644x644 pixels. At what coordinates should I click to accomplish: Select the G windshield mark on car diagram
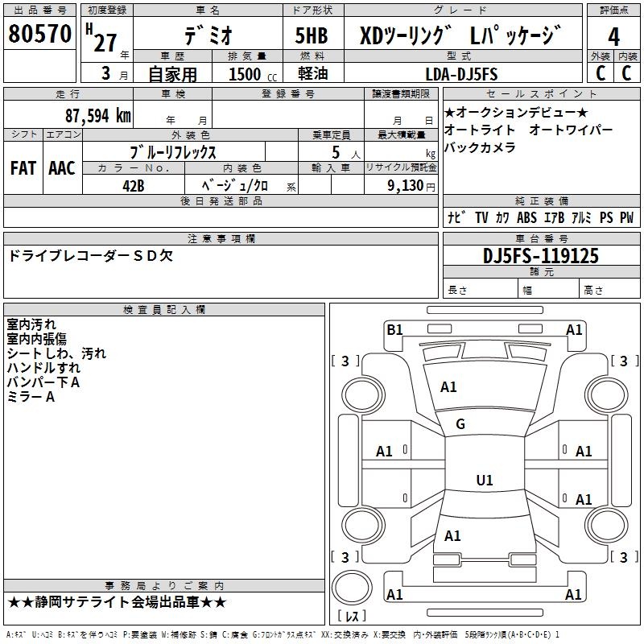click(x=460, y=424)
